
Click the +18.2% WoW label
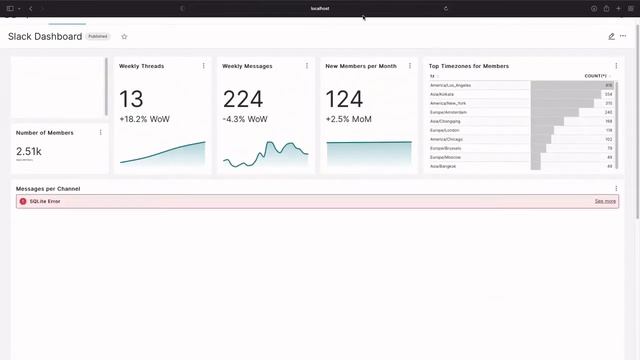(x=144, y=119)
